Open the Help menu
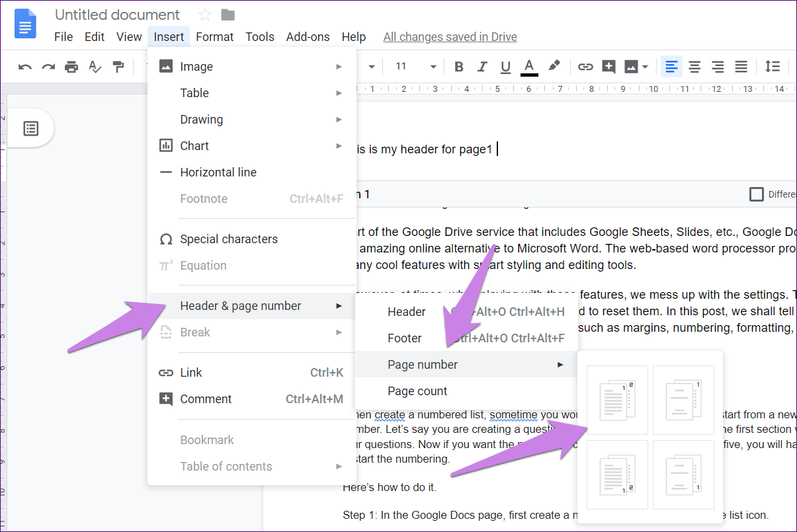The width and height of the screenshot is (797, 532). [x=354, y=37]
